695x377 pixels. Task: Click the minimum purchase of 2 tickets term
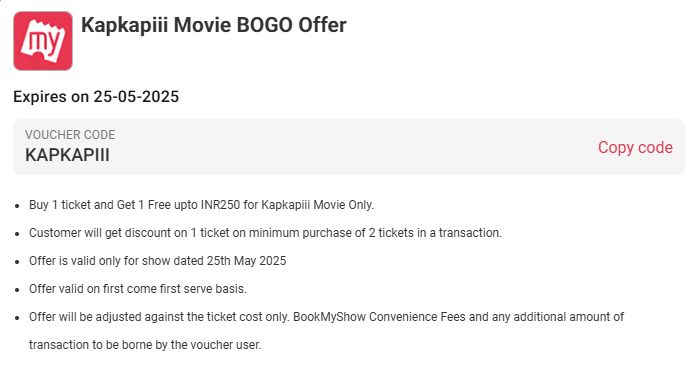(x=266, y=233)
